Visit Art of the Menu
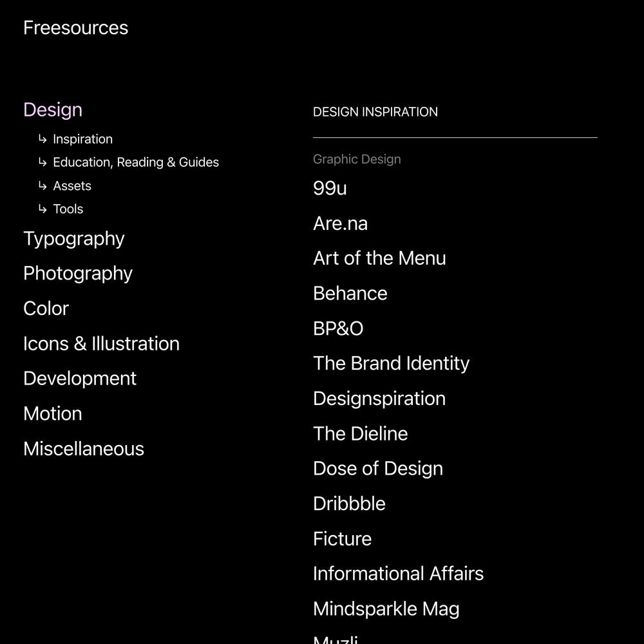Screen dimensions: 644x644 pyautogui.click(x=379, y=259)
